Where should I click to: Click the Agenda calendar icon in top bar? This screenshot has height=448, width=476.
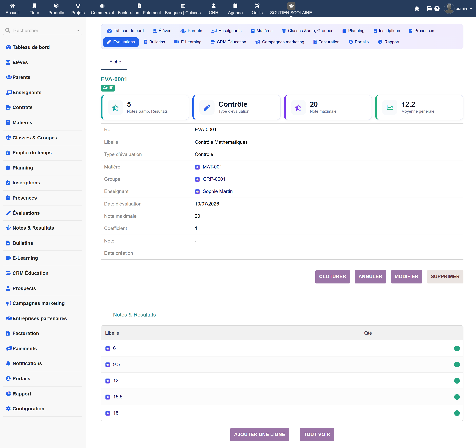[x=235, y=5]
